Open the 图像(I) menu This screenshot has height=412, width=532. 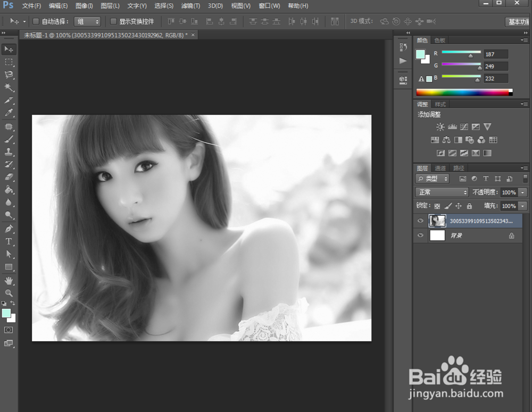[x=84, y=6]
